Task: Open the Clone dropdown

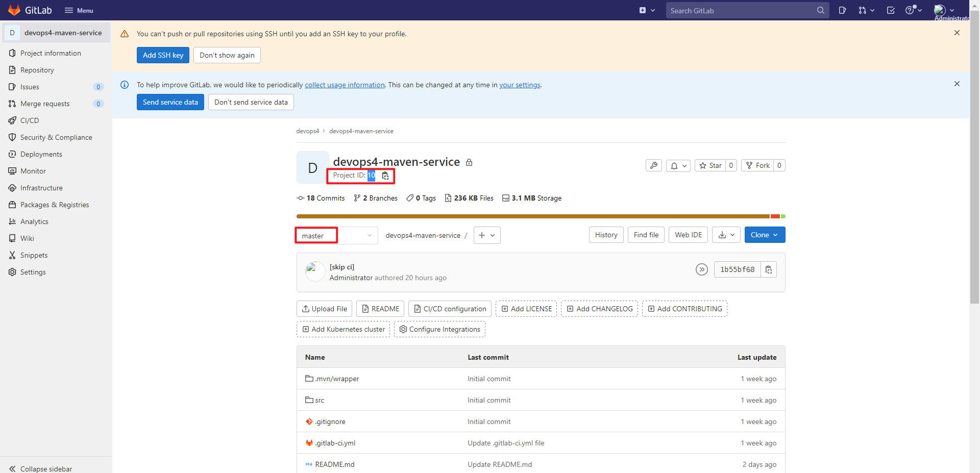Action: (x=765, y=235)
